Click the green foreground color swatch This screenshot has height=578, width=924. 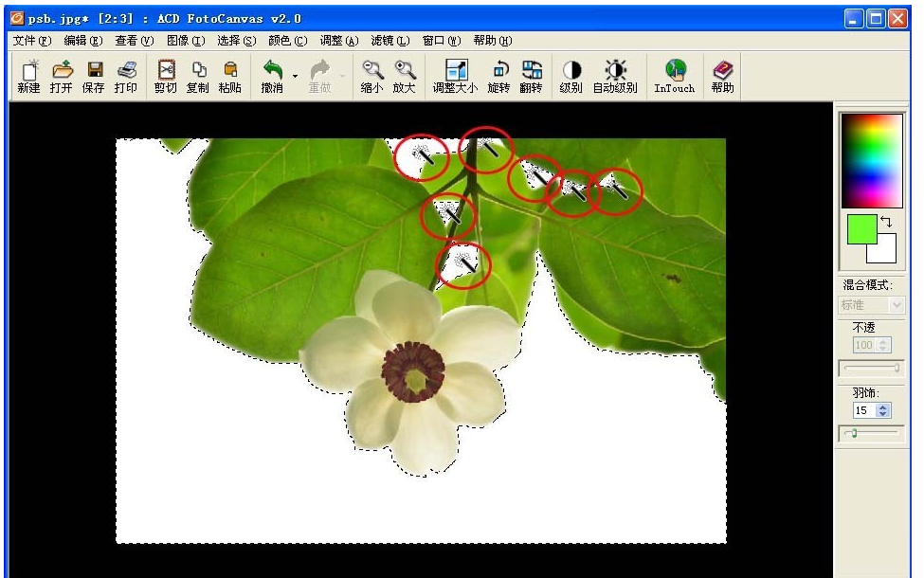860,228
